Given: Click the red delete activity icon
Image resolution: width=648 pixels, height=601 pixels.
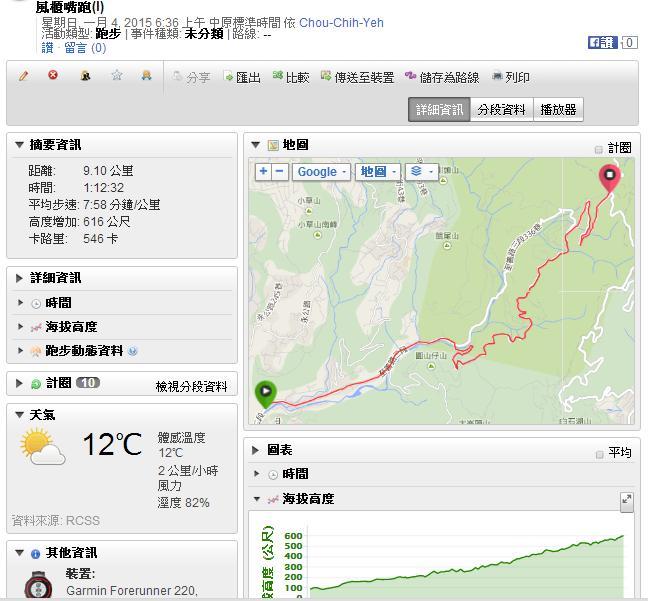Looking at the screenshot, I should point(53,75).
